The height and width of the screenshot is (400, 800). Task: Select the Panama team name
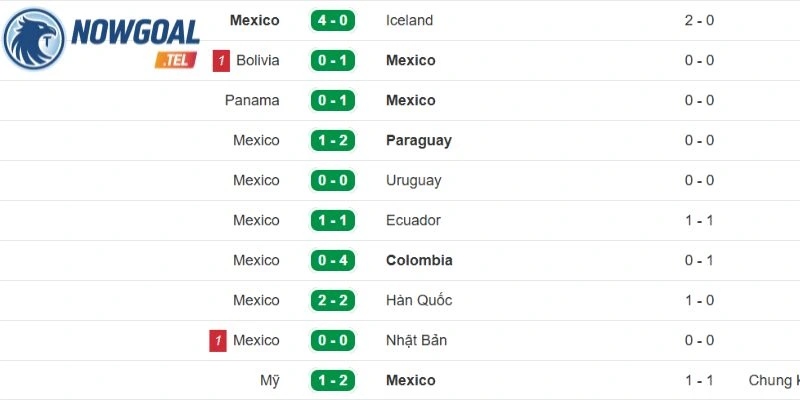(x=252, y=101)
